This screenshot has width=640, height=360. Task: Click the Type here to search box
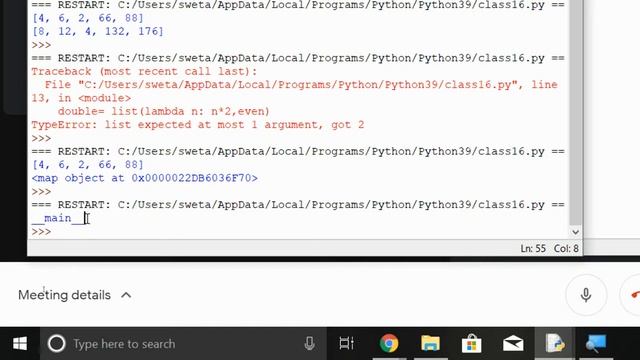click(x=183, y=344)
